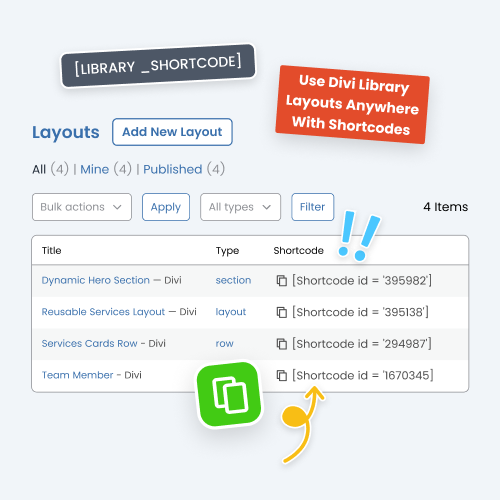This screenshot has width=500, height=500.
Task: Show All layouts filter
Action: [39, 169]
